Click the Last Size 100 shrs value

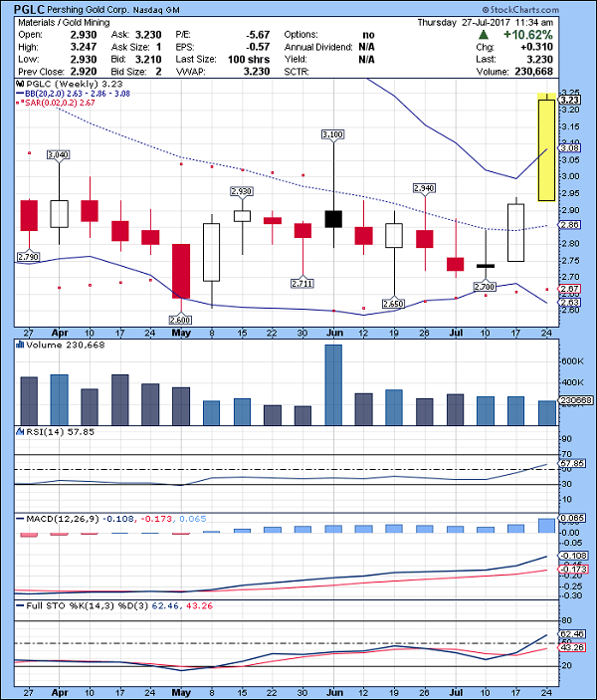(x=249, y=60)
